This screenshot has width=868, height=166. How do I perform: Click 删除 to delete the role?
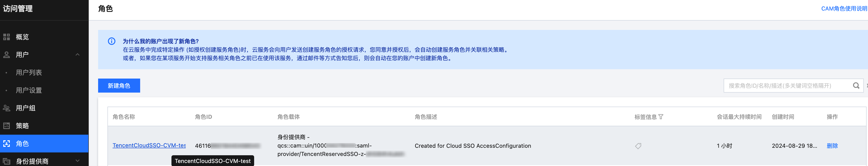click(832, 146)
